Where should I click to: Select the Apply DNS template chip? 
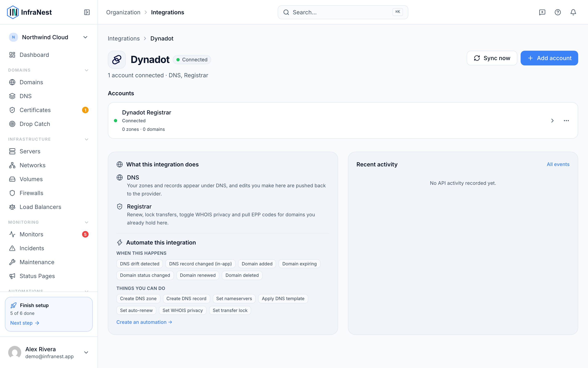pyautogui.click(x=283, y=299)
